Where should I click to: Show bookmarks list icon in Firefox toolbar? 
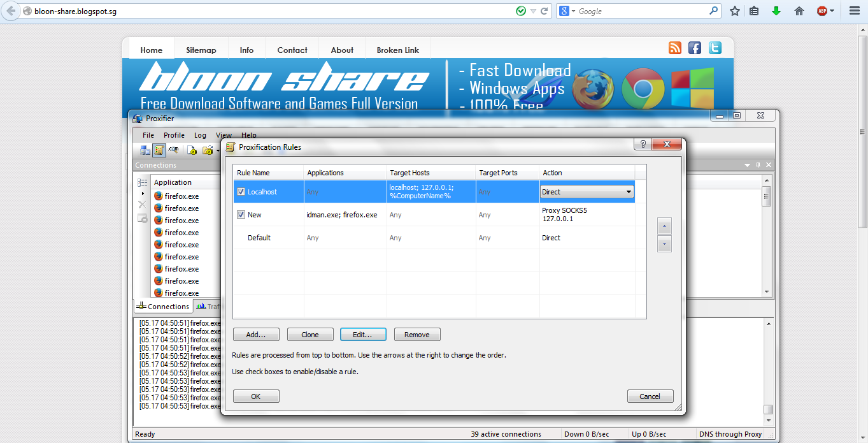pos(754,11)
